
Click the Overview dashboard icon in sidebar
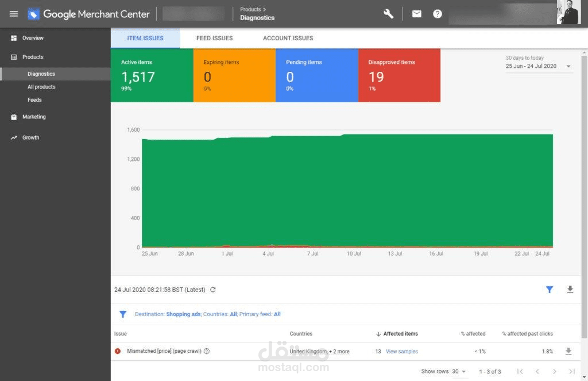pyautogui.click(x=14, y=38)
